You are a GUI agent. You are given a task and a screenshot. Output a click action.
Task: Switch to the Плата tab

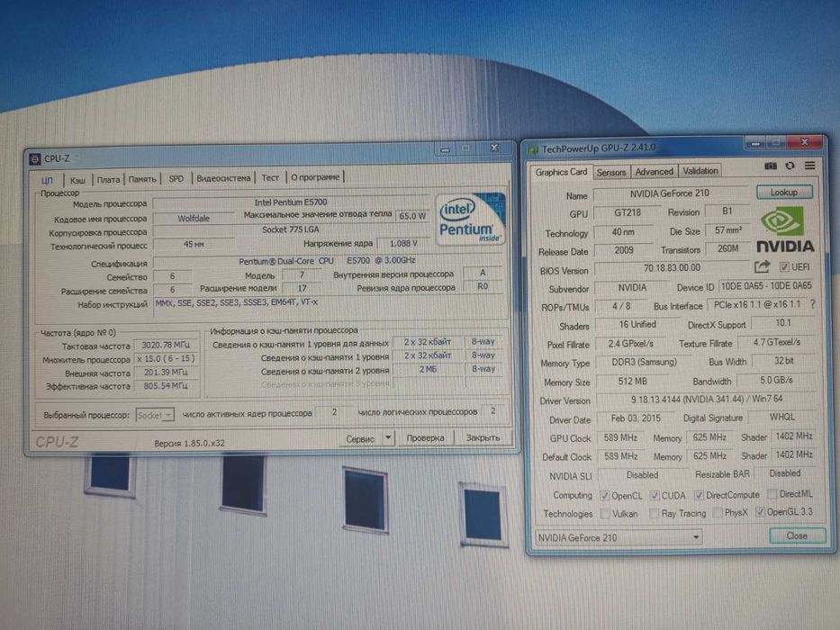pos(108,179)
